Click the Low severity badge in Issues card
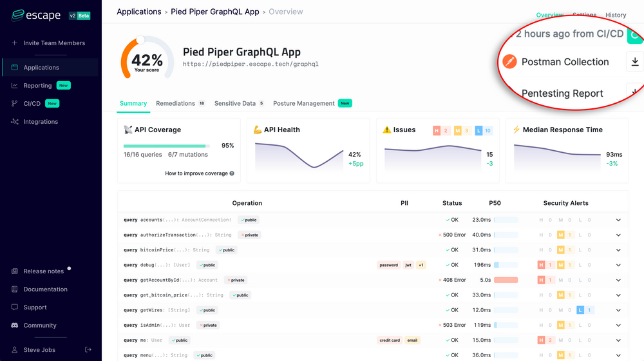 (484, 131)
